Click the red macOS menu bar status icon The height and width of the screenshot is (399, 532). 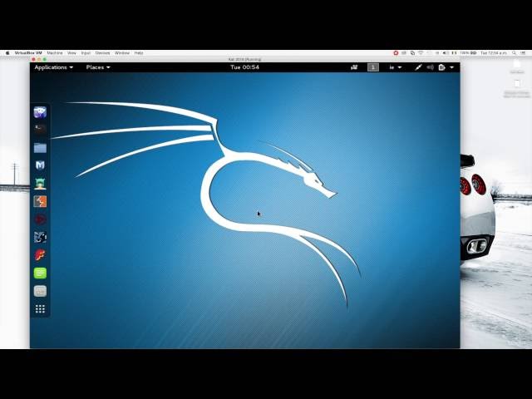click(396, 53)
